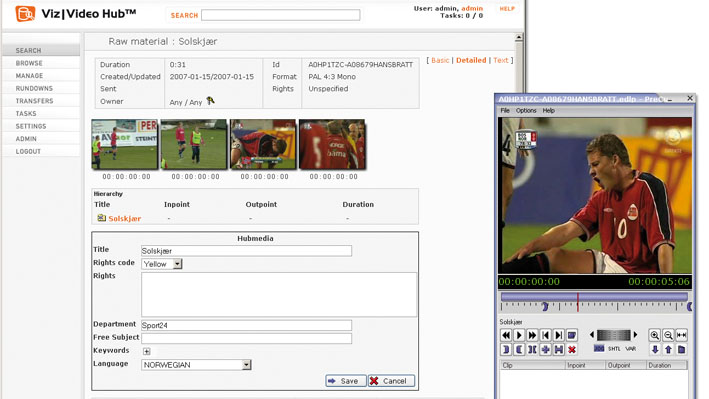Expand the Keywords plus box

point(147,351)
